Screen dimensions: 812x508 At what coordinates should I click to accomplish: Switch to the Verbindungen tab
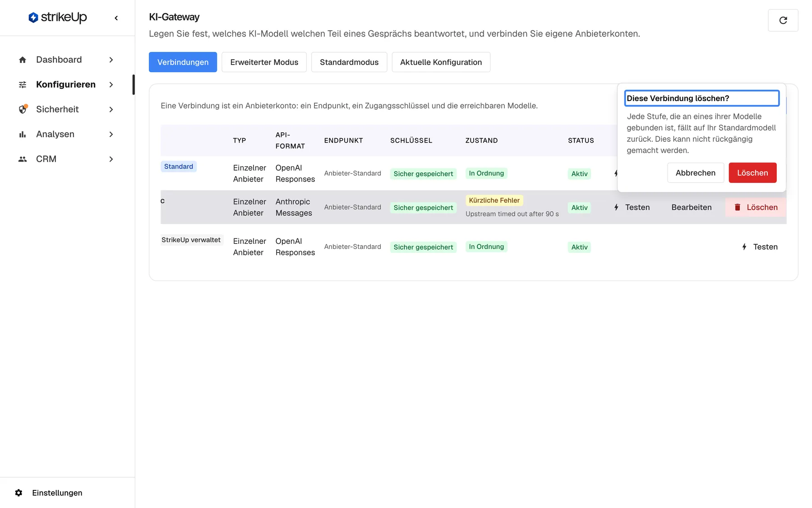183,62
